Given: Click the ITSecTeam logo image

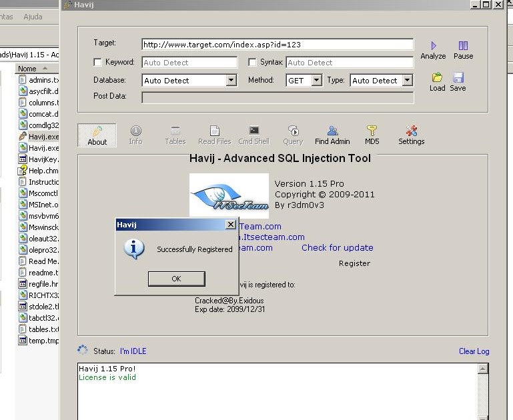Looking at the screenshot, I should (x=229, y=196).
